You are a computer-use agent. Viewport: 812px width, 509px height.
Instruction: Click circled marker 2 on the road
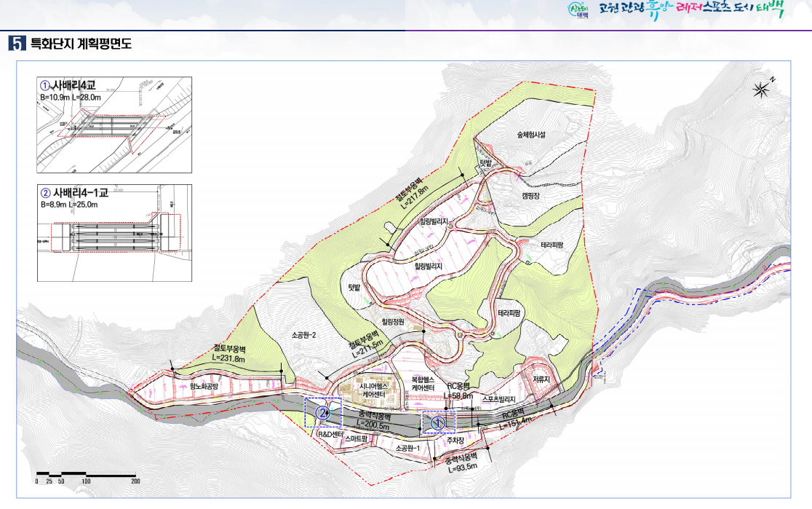322,413
